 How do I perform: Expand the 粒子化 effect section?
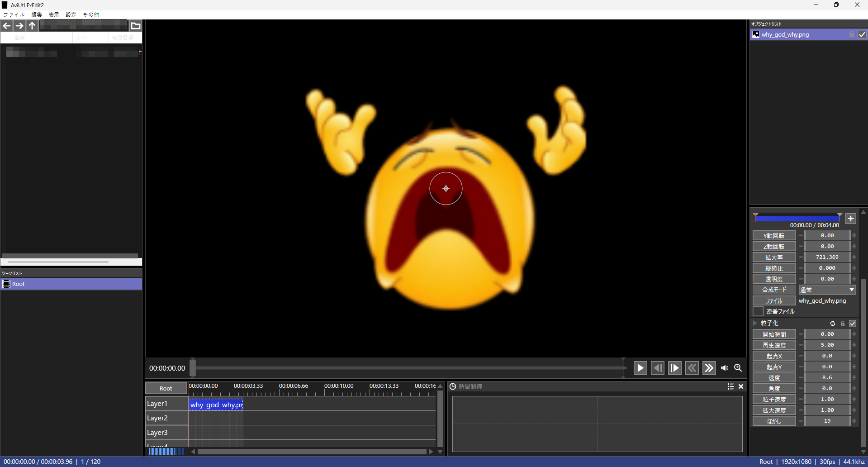coord(755,323)
